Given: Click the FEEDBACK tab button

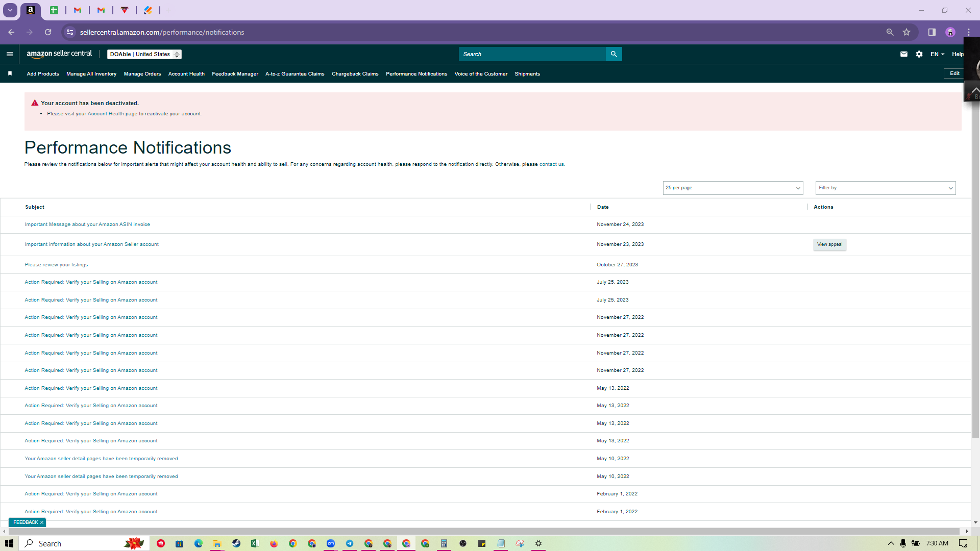Looking at the screenshot, I should point(26,522).
